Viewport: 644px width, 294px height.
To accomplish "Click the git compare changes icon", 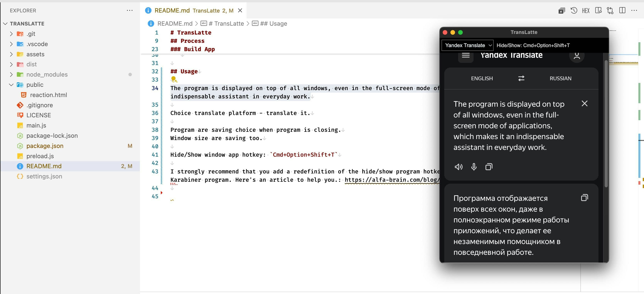I will 610,10.
